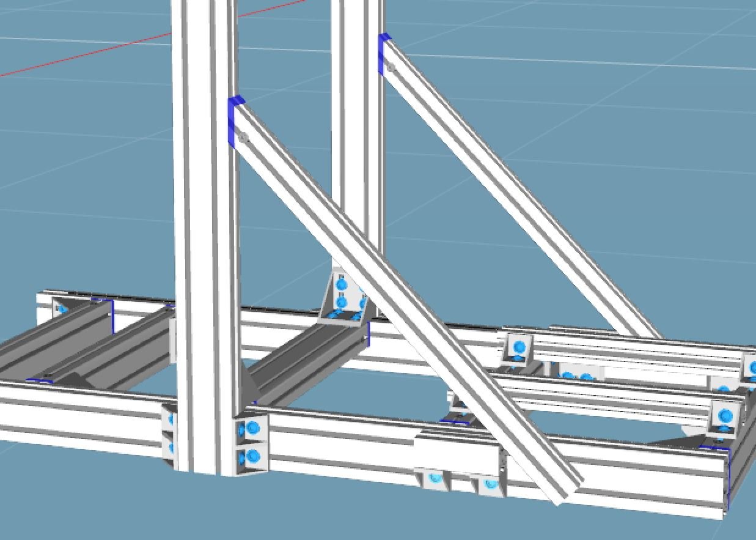Viewport: 756px width, 540px height.
Task: Select blue end cap on front diagonal brace
Action: coord(233,119)
